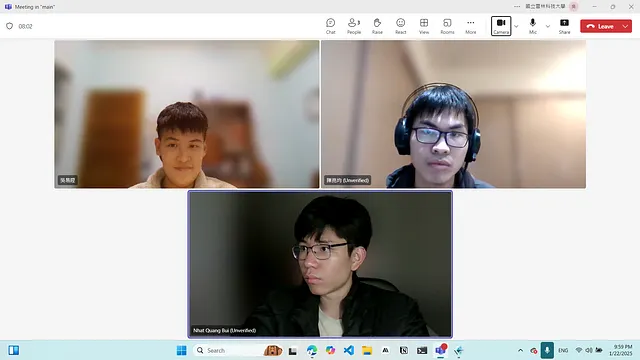Click the organization name in title bar
This screenshot has height=360, width=640.
545,7
